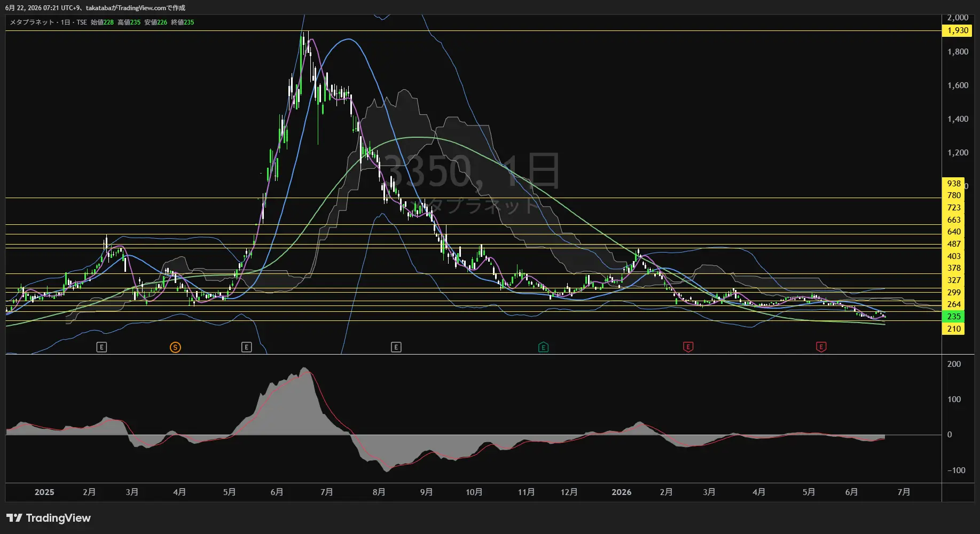980x534 pixels.
Task: Click the 9月 time axis label
Action: (426, 492)
